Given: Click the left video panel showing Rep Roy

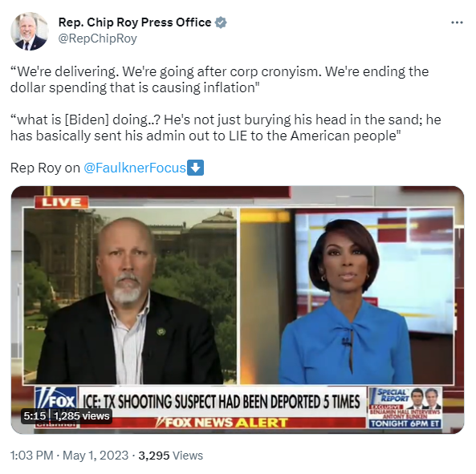Looking at the screenshot, I should click(x=130, y=296).
